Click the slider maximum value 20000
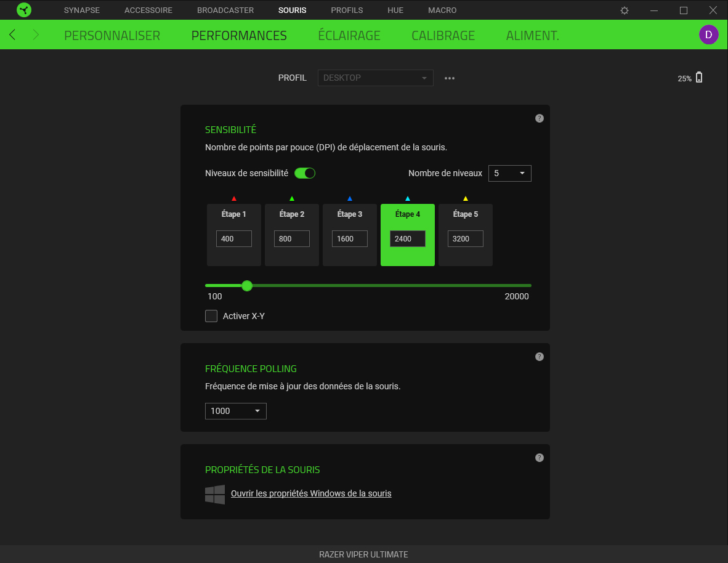The height and width of the screenshot is (563, 728). [x=517, y=296]
